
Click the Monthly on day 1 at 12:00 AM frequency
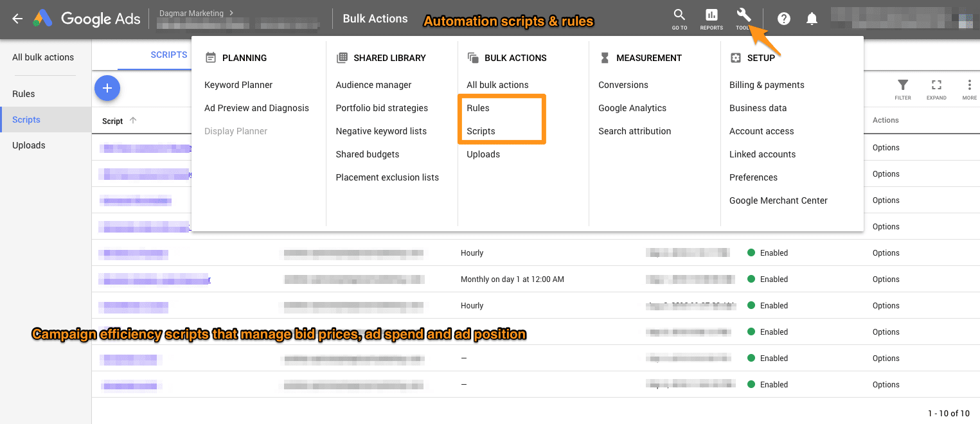click(x=512, y=279)
